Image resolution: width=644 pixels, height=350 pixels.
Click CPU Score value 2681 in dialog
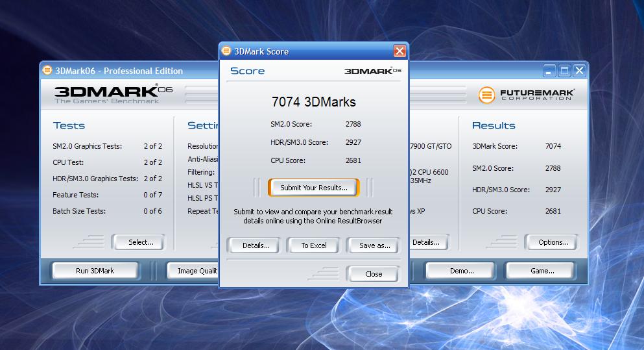click(353, 160)
